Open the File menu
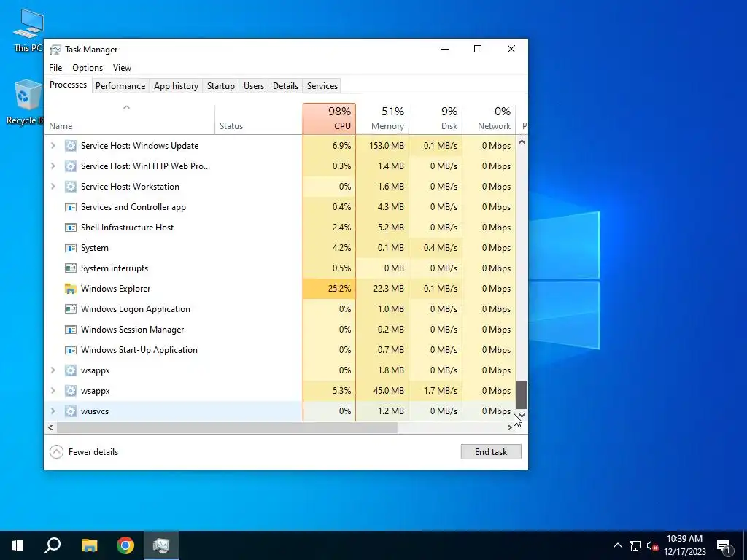Screen dimensions: 747x560 pyautogui.click(x=55, y=68)
